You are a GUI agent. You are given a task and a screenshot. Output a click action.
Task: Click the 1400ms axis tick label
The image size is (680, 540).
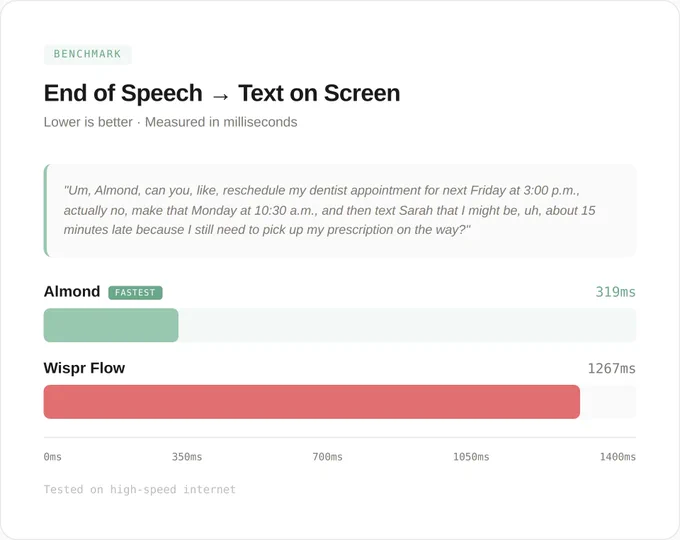618,457
